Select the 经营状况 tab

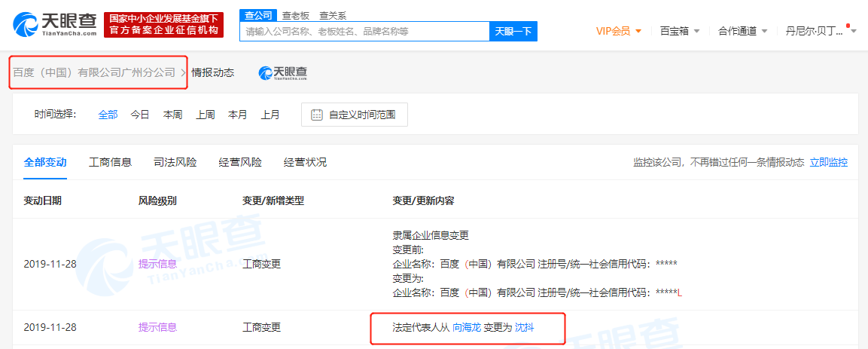[x=305, y=162]
